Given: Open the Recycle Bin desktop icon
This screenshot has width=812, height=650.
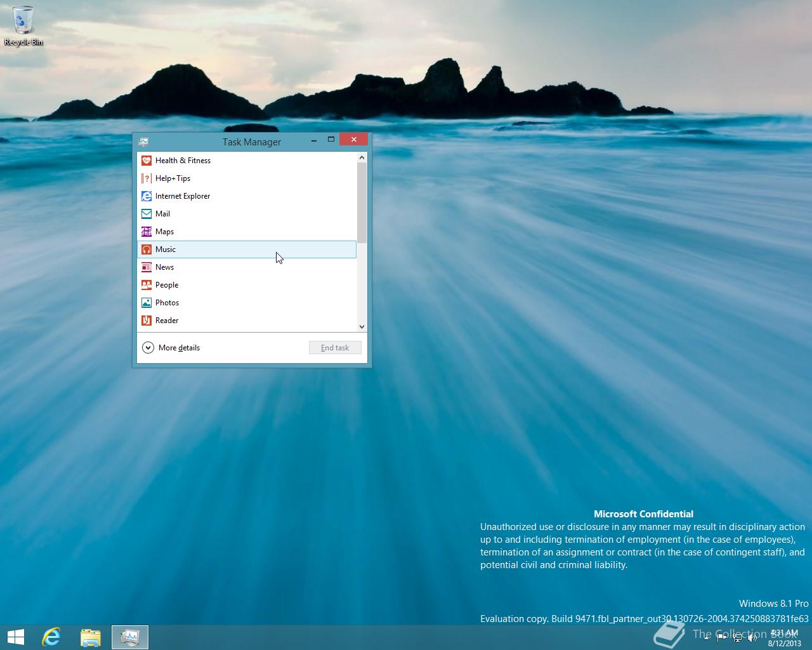Looking at the screenshot, I should tap(23, 26).
